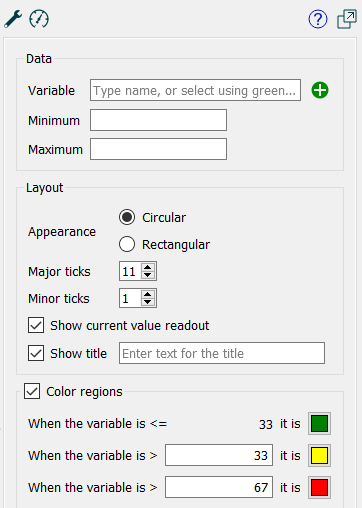
Task: Toggle the Show title checkbox
Action: click(x=36, y=353)
